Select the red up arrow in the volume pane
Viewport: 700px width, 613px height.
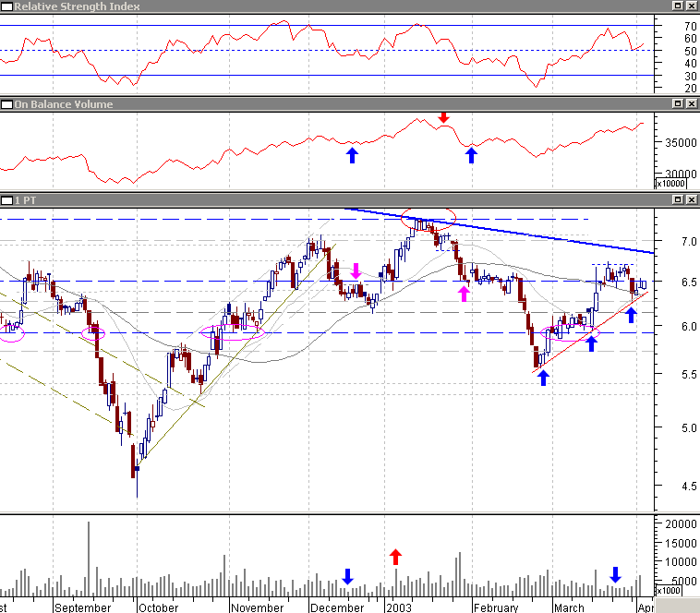[395, 557]
